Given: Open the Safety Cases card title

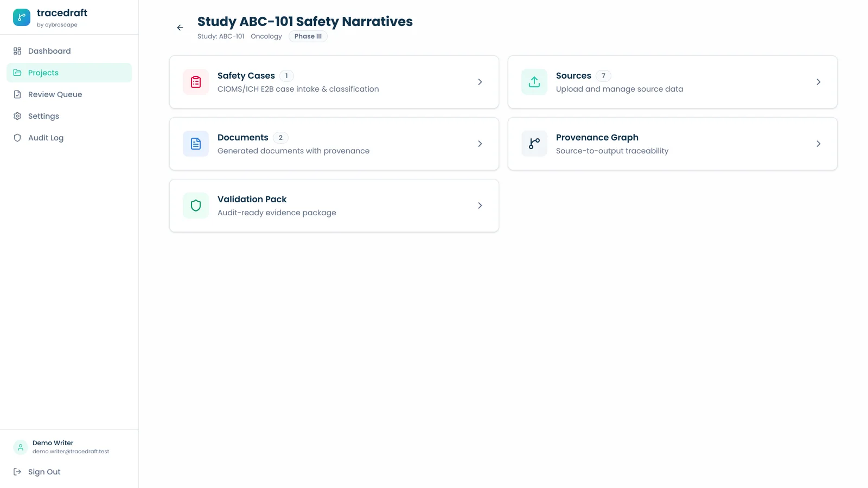Looking at the screenshot, I should [x=246, y=76].
